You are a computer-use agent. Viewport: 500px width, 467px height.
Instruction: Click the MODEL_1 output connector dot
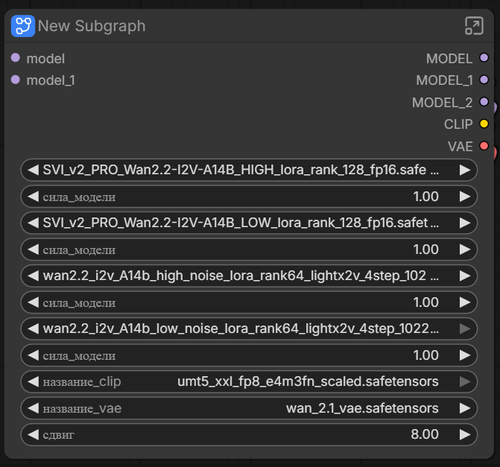point(484,80)
